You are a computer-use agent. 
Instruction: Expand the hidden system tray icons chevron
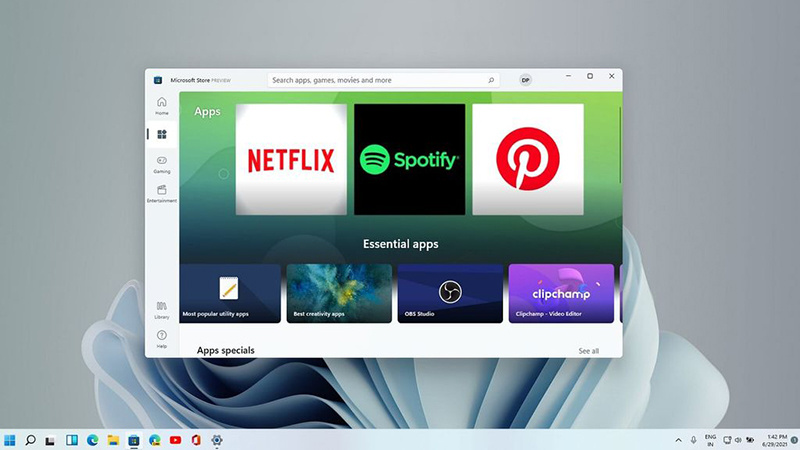(679, 440)
